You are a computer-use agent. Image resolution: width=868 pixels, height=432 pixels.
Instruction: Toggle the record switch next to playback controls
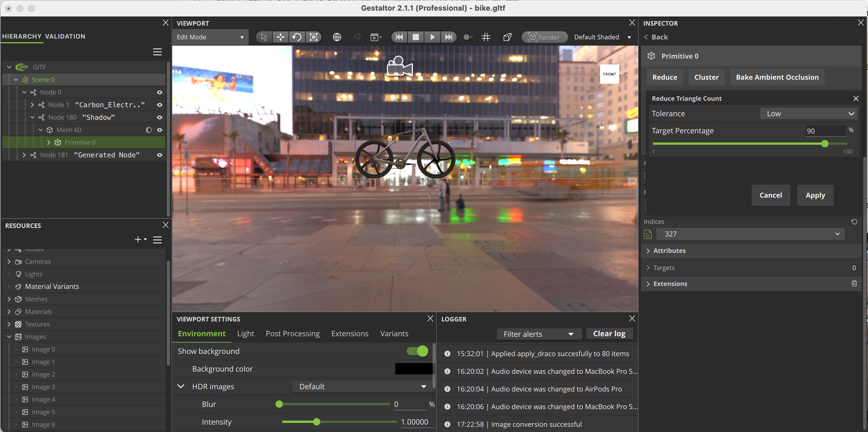click(x=468, y=37)
